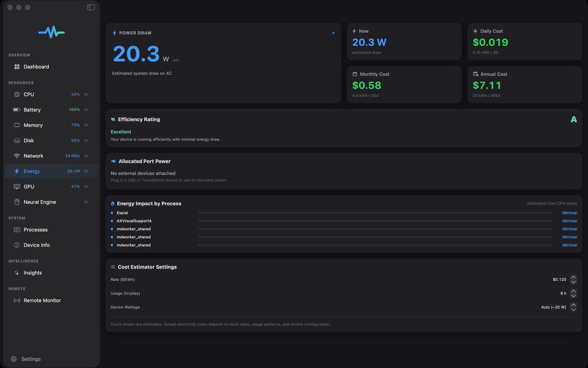Open the Insights page
Image resolution: width=588 pixels, height=368 pixels.
(51, 273)
